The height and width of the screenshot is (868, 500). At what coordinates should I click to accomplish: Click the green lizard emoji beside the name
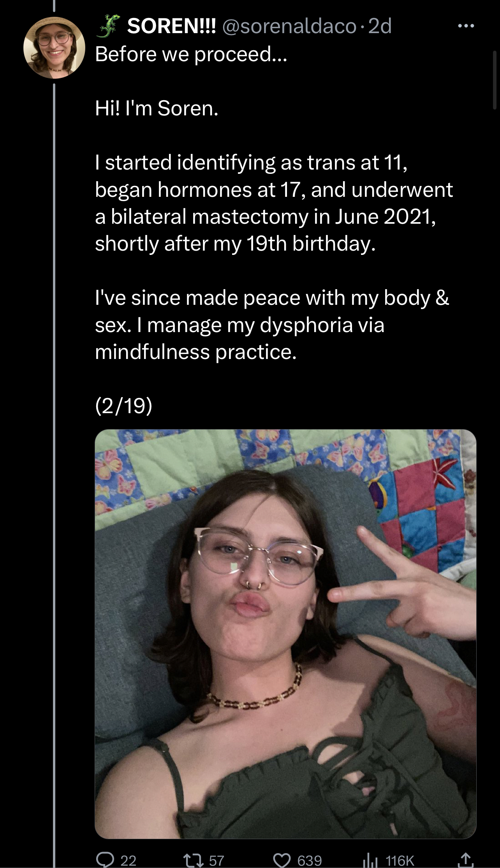pos(109,27)
